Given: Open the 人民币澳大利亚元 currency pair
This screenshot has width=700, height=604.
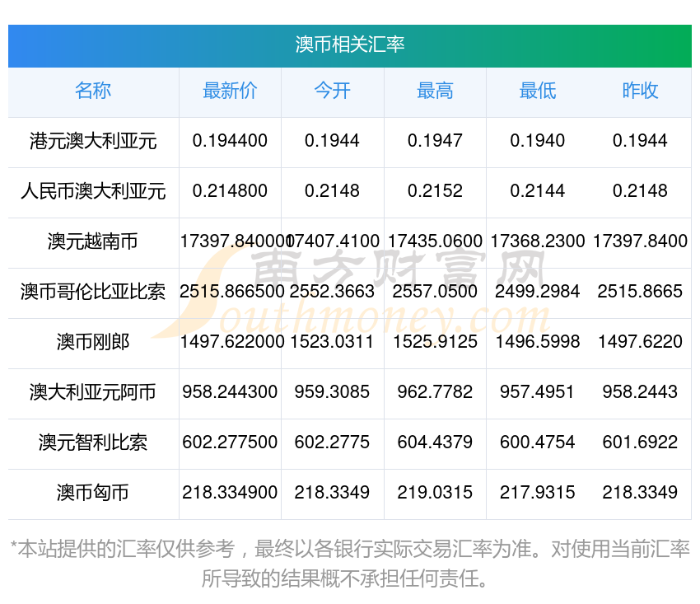Looking at the screenshot, I should (93, 192).
